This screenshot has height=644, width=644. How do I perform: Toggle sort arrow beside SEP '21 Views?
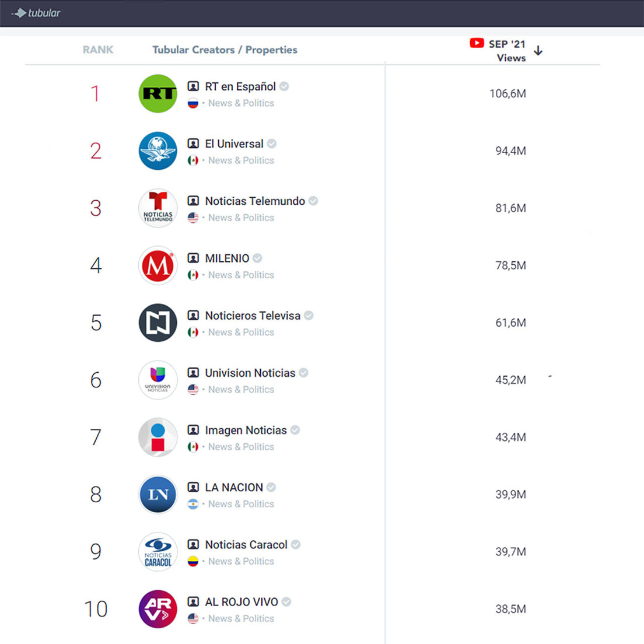(538, 51)
